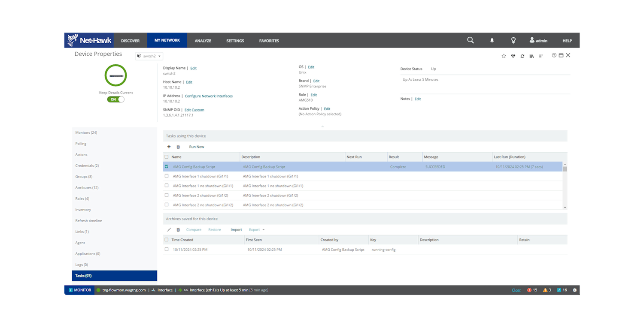Switch to the MY NETWORK tab
644x328 pixels.
[x=167, y=40]
